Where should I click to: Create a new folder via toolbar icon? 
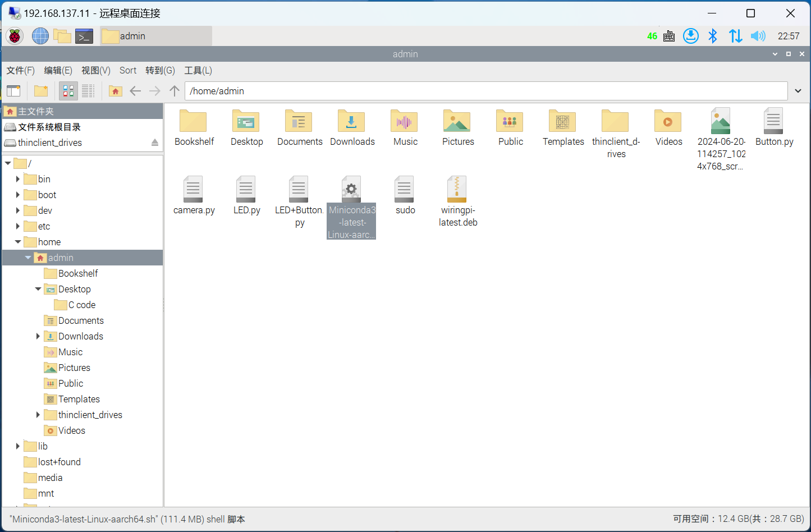point(41,91)
